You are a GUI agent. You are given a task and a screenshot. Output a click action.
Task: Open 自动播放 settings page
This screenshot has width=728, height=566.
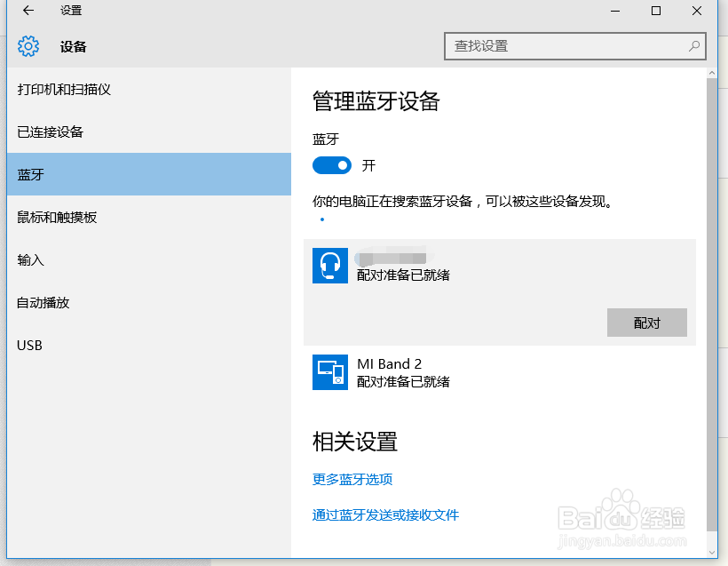click(x=44, y=303)
